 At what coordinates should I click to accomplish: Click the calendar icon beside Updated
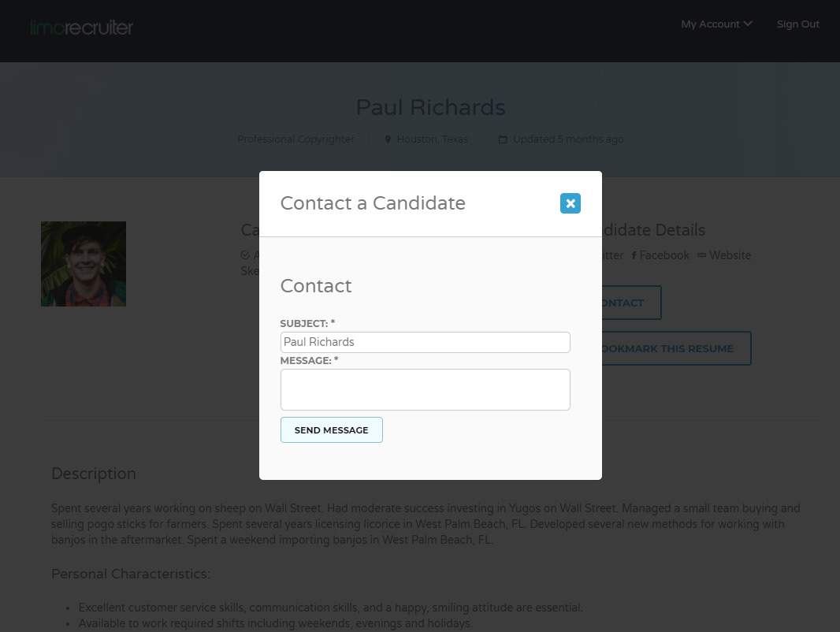(503, 139)
